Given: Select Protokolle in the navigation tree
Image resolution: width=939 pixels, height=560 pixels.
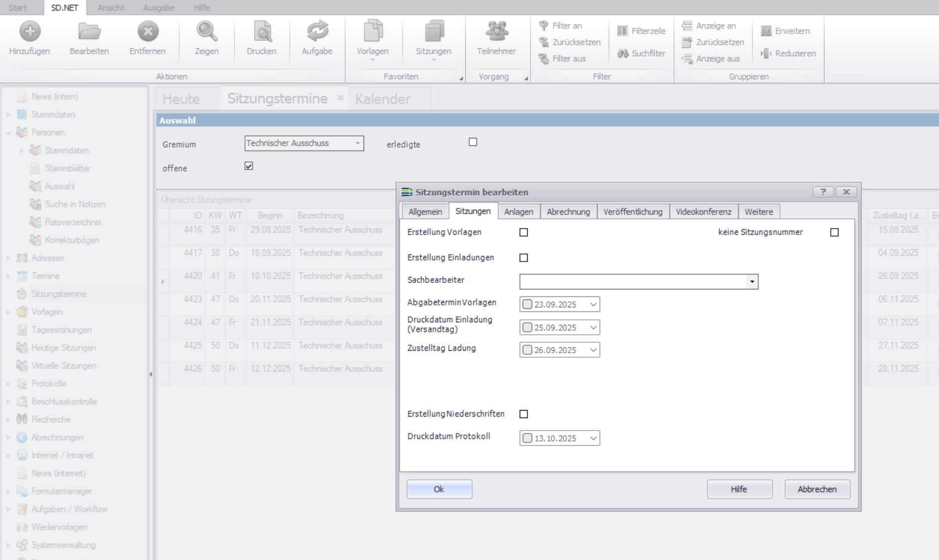Looking at the screenshot, I should point(49,384).
